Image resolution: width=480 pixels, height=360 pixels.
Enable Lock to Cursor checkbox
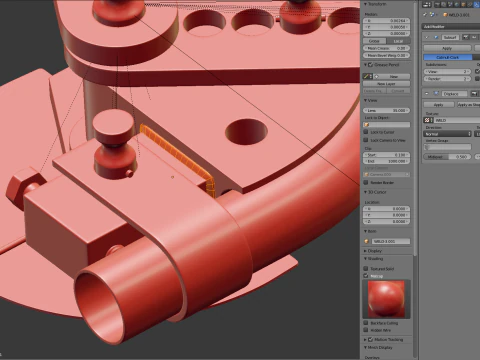(x=366, y=132)
